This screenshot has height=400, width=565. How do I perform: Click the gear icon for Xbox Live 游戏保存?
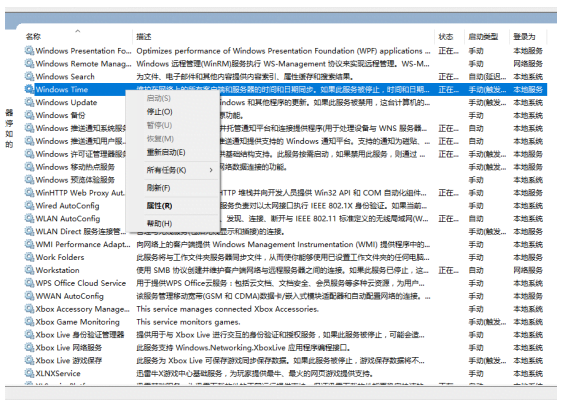click(x=29, y=360)
